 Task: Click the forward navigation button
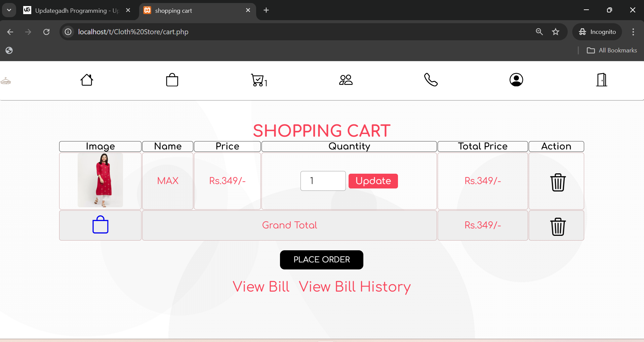(28, 32)
